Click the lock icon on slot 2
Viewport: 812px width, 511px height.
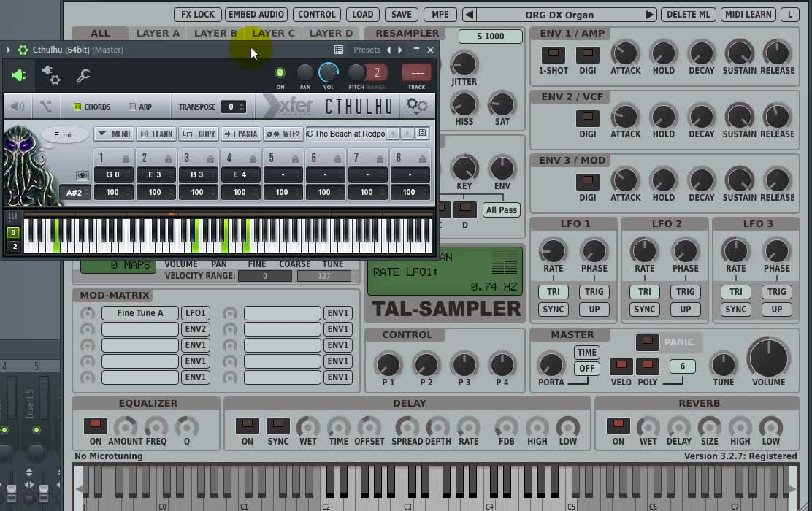coord(168,158)
